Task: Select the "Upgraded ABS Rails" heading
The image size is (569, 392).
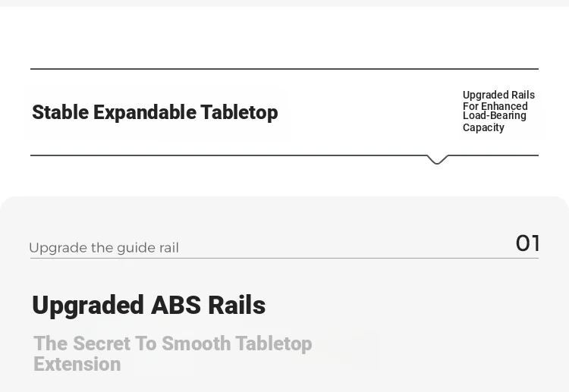Action: [149, 306]
